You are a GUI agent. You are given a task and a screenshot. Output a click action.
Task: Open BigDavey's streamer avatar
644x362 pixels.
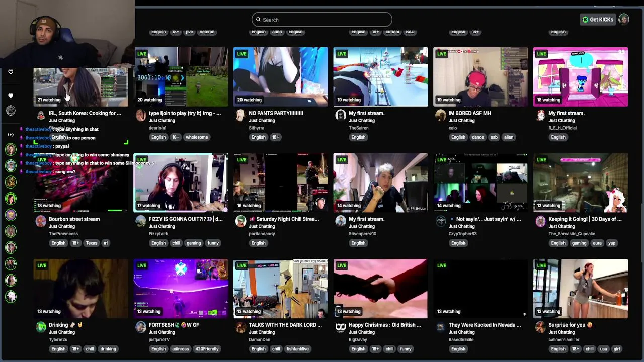click(x=341, y=328)
